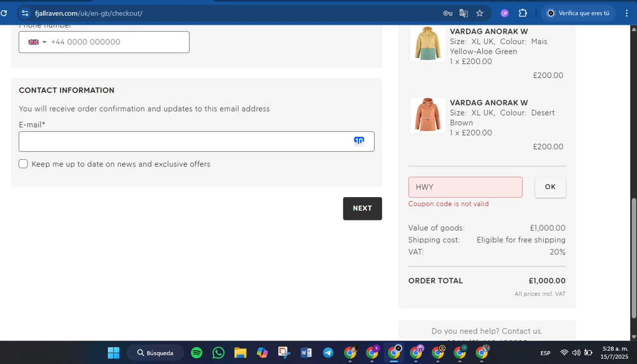Click the password manager icon in E-mail field
The width and height of the screenshot is (637, 364).
(359, 141)
